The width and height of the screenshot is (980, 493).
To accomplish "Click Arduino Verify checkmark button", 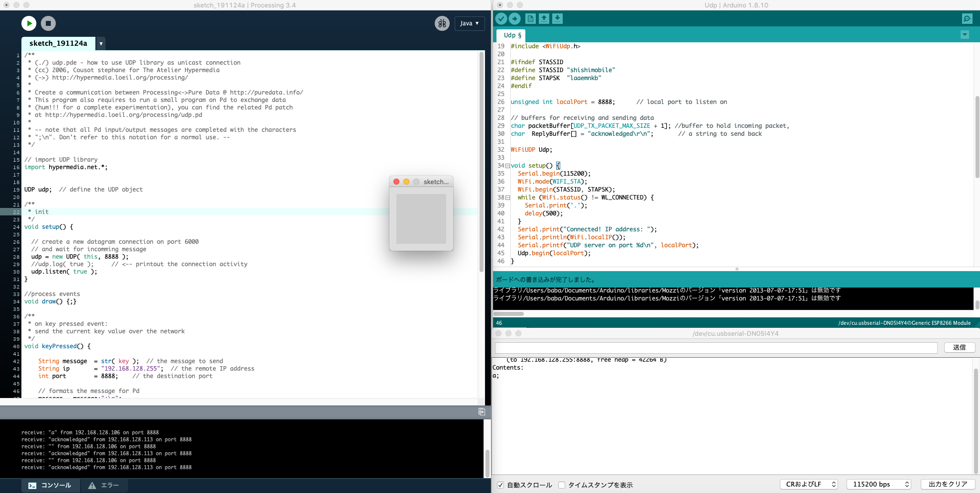I will point(501,19).
